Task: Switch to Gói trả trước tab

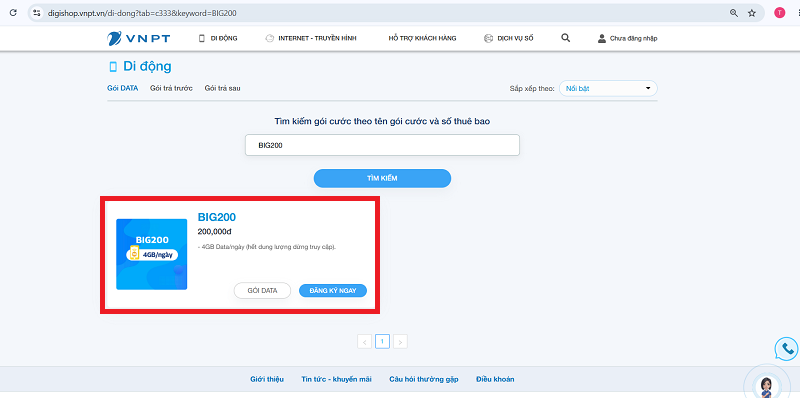Action: tap(171, 88)
